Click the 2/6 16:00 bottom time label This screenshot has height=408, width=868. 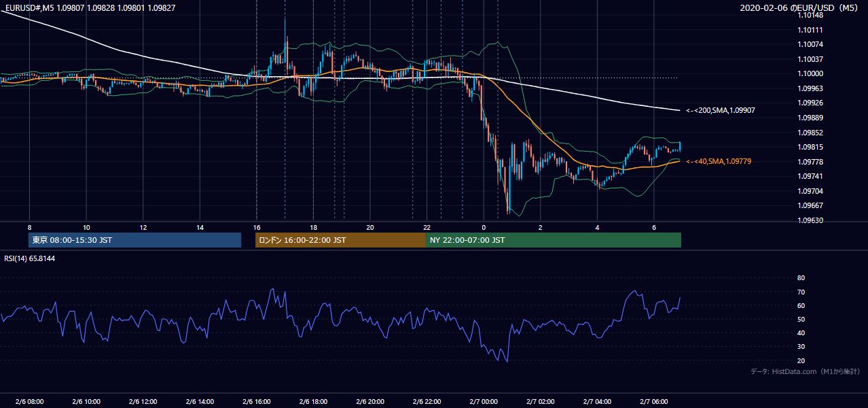257,402
